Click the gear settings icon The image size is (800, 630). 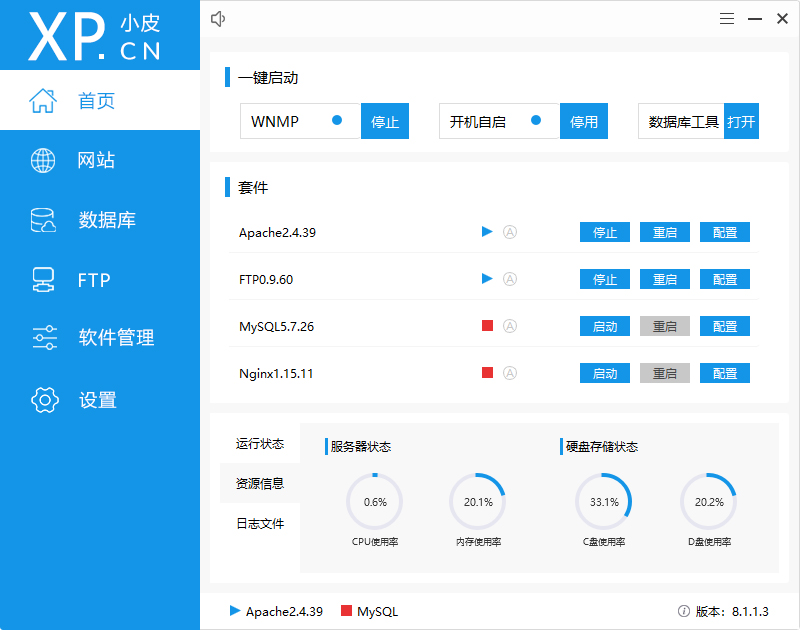coord(44,400)
